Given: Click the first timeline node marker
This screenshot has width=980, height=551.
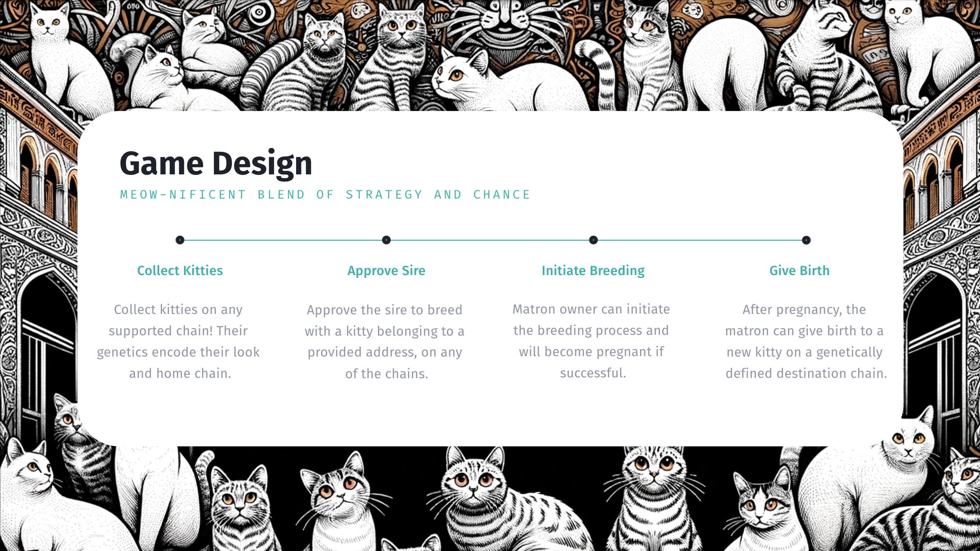Looking at the screenshot, I should point(180,239).
